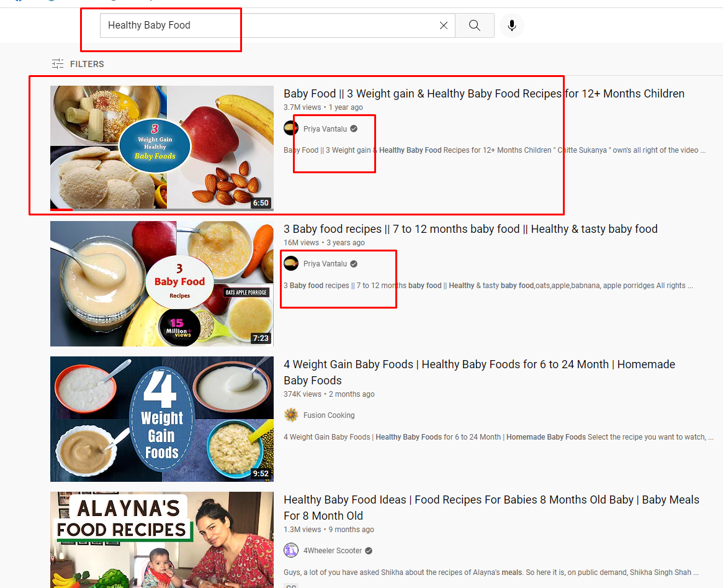Open the Fusion Cooking channel name
This screenshot has height=588, width=723.
click(329, 415)
